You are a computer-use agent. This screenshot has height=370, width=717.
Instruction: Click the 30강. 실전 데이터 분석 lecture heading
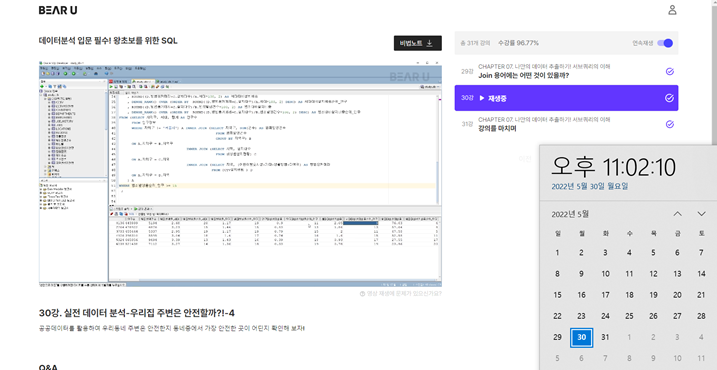[137, 313]
